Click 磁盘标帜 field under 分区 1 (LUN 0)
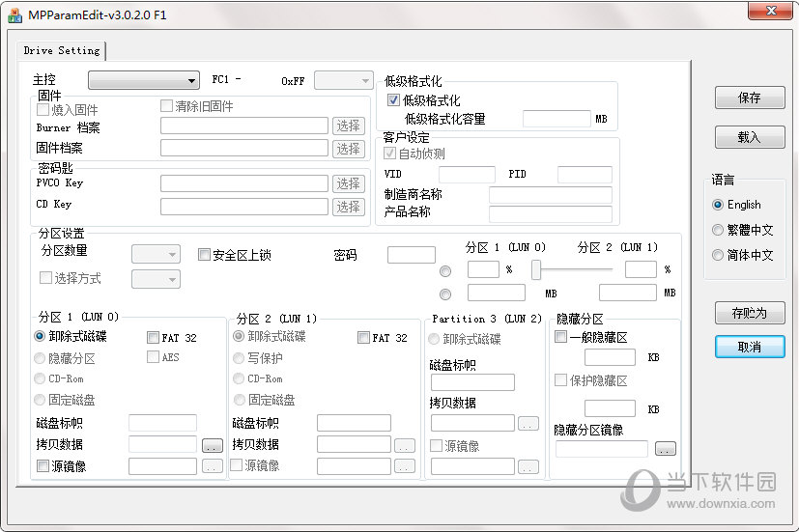The height and width of the screenshot is (532, 799). [x=162, y=423]
